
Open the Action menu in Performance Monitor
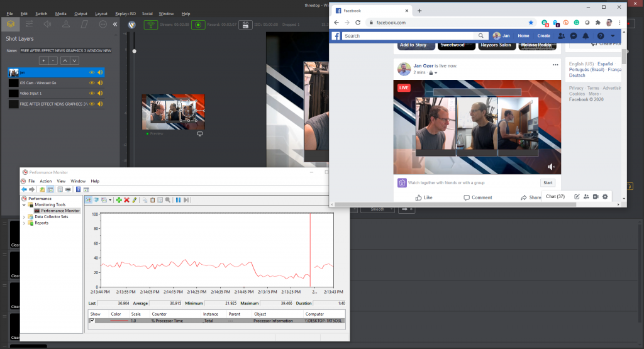click(x=46, y=181)
